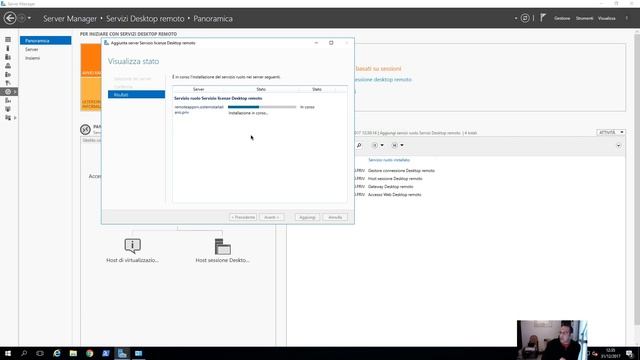This screenshot has height=360, width=640.
Task: Click the Server Manager taskbar icon
Action: point(122,353)
